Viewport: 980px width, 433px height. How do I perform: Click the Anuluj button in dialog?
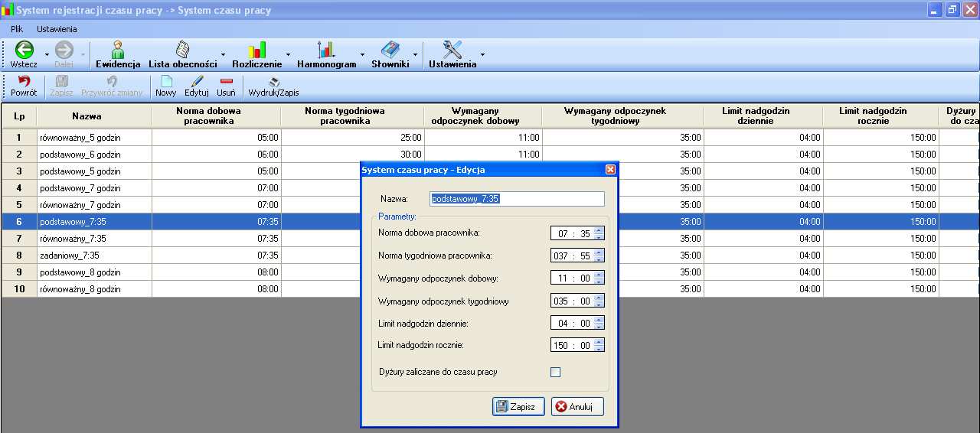point(577,407)
